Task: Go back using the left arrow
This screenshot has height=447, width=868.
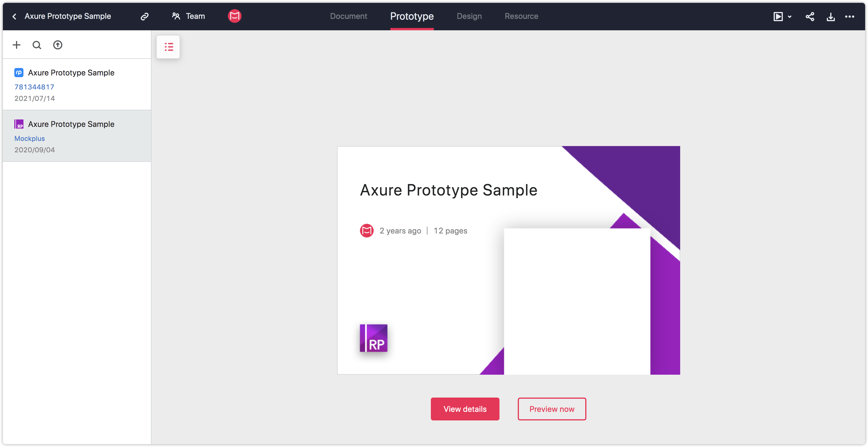Action: (15, 16)
